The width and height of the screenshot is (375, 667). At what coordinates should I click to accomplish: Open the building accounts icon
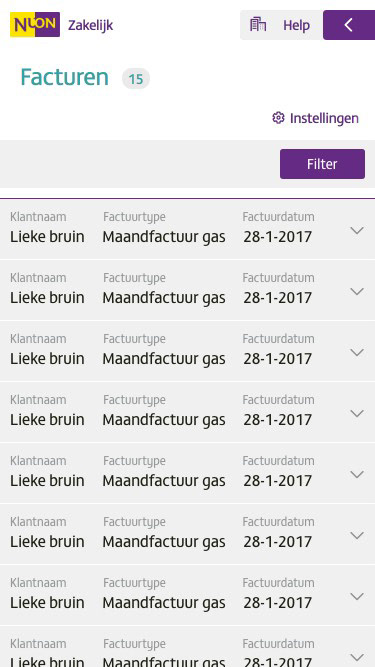point(258,25)
